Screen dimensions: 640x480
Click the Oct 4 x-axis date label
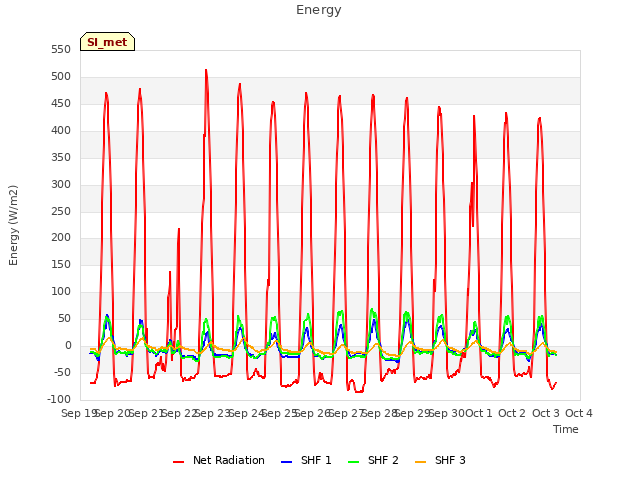coord(579,413)
